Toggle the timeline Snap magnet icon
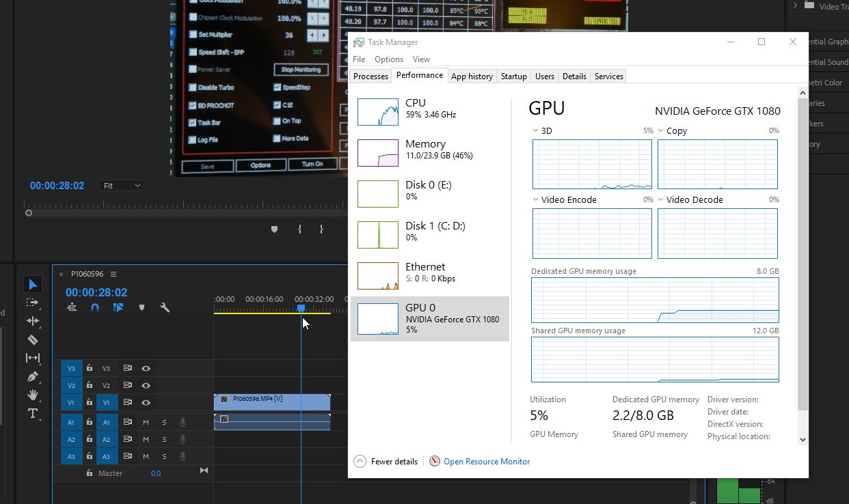849x504 pixels. pos(95,308)
